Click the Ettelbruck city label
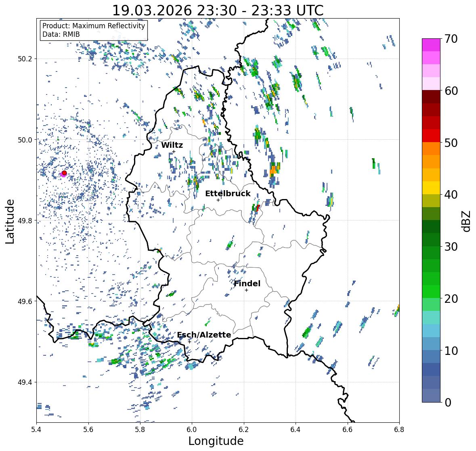This screenshot has height=451, width=476. pyautogui.click(x=228, y=194)
